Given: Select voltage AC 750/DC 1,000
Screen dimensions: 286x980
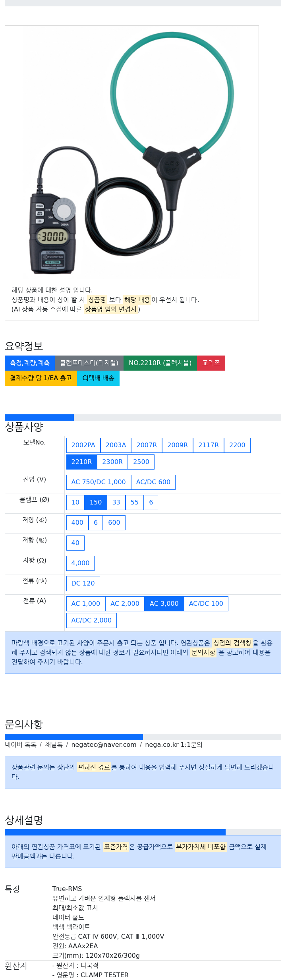Looking at the screenshot, I should 99,482.
